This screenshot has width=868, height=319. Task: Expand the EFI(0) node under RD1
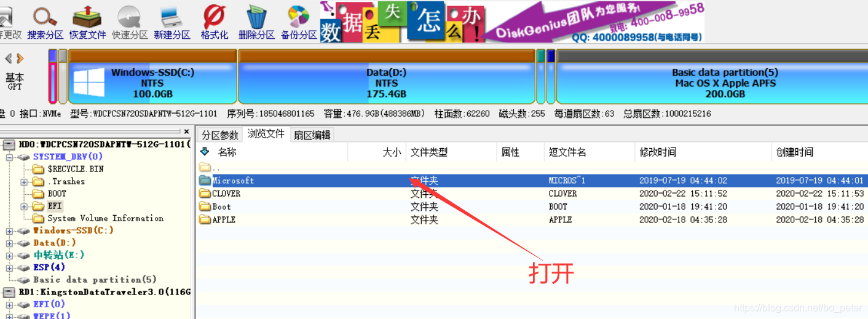(9, 304)
